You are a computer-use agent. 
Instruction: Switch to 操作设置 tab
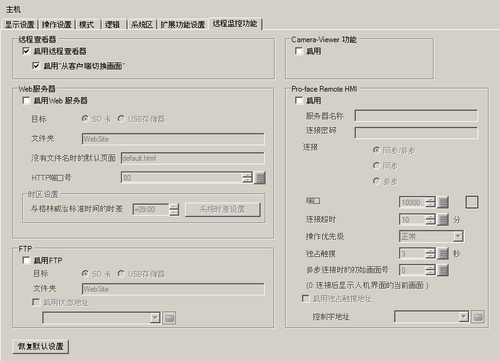point(57,24)
